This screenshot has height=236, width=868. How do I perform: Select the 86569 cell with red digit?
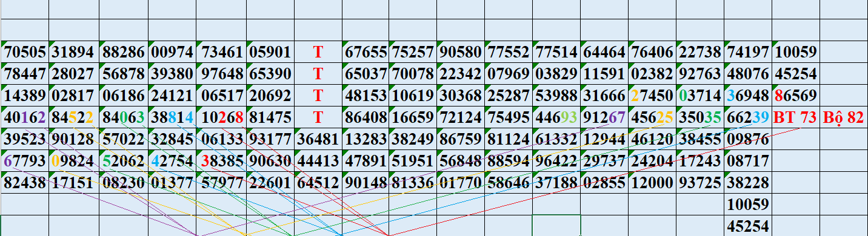pyautogui.click(x=795, y=96)
